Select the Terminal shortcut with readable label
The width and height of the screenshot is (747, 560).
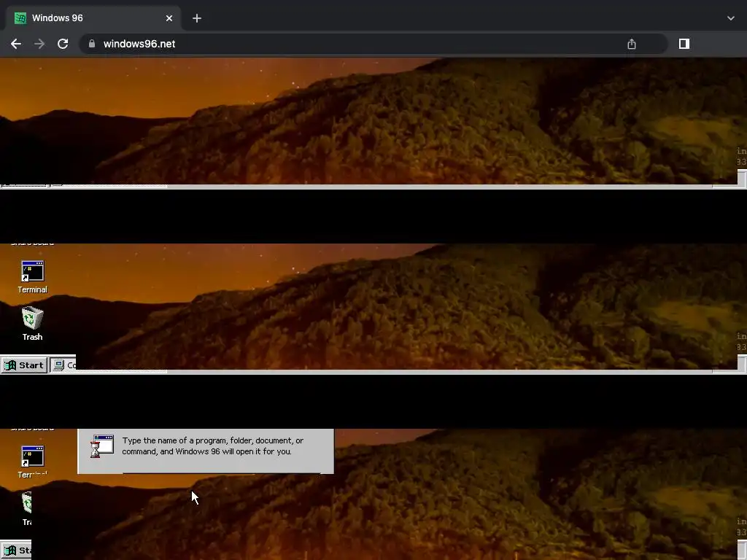coord(32,277)
